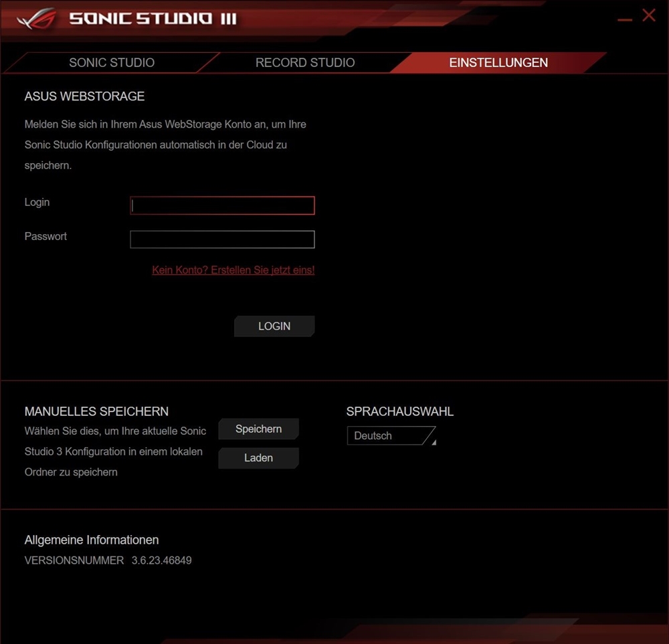The height and width of the screenshot is (644, 669).
Task: Click the Allgemeine Informationen heading
Action: click(x=92, y=540)
